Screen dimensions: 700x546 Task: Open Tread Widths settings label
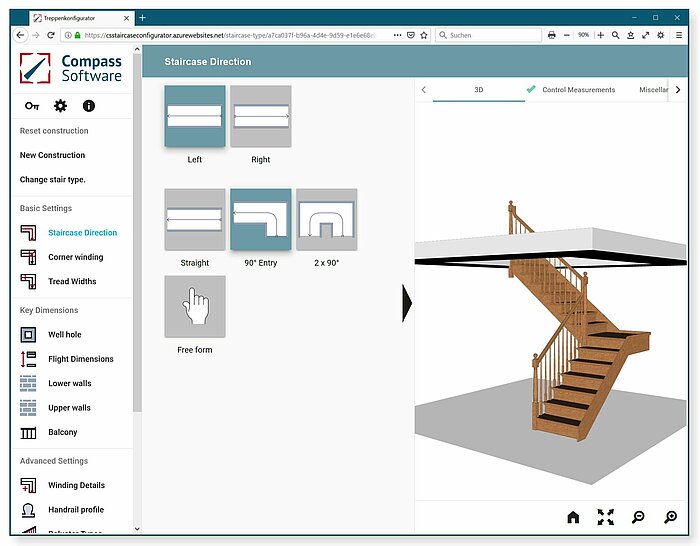72,281
